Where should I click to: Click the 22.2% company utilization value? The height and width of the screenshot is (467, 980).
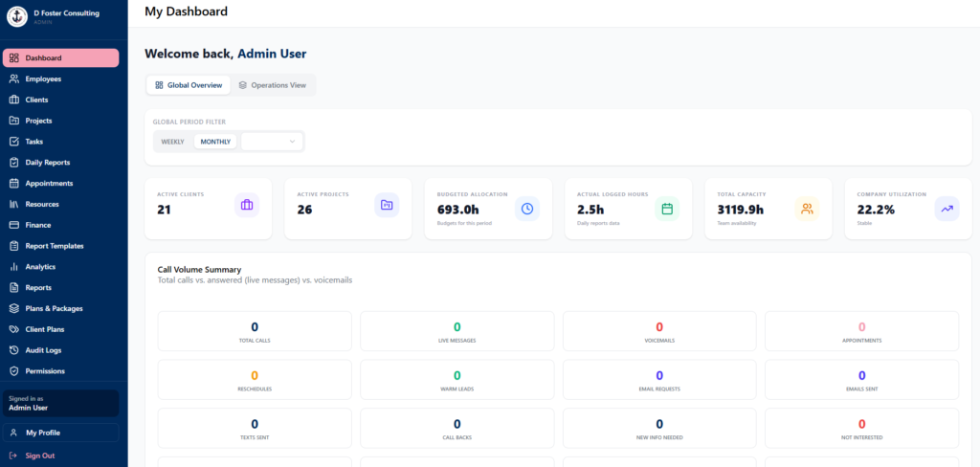coord(876,210)
